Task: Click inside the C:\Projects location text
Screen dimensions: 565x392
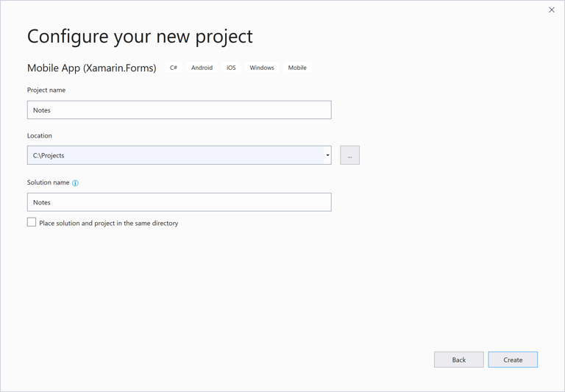Action: pos(49,155)
